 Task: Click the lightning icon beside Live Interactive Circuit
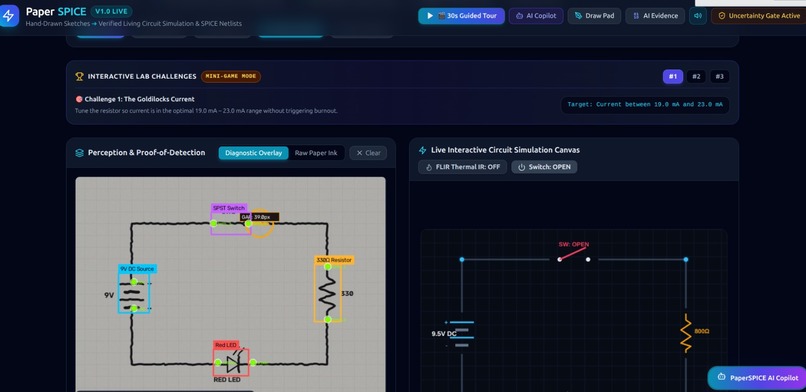tap(423, 151)
